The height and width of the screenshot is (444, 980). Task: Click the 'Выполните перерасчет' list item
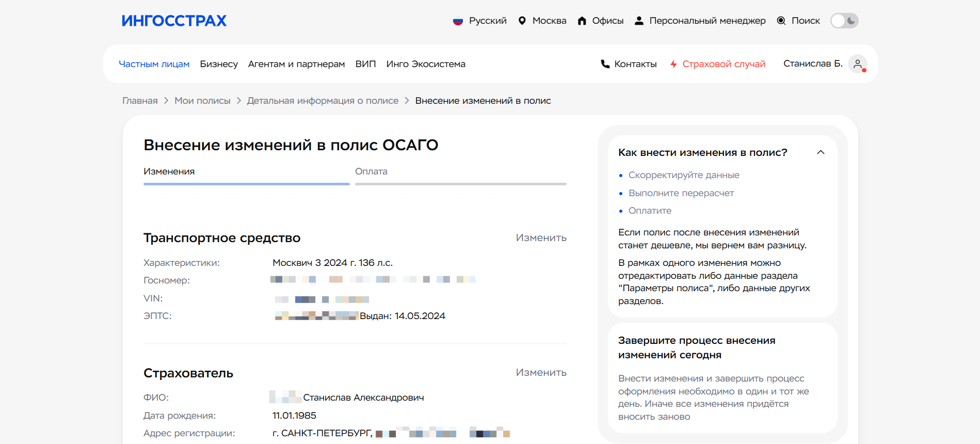tap(681, 193)
